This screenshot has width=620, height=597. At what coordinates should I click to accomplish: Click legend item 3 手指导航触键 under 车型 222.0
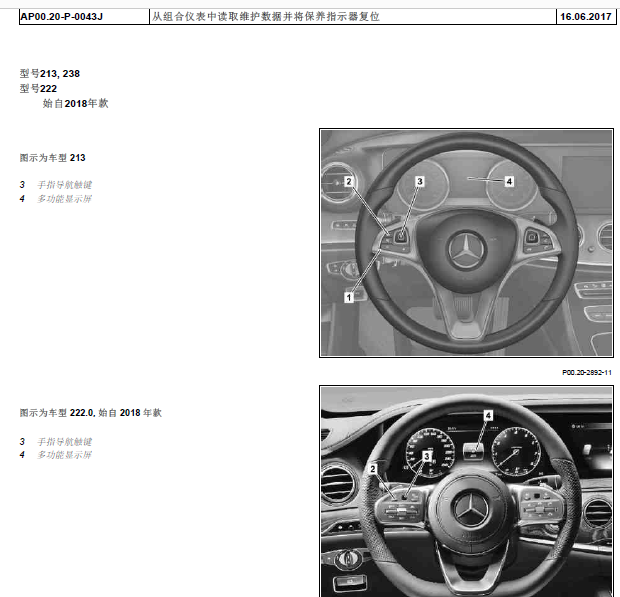56,442
